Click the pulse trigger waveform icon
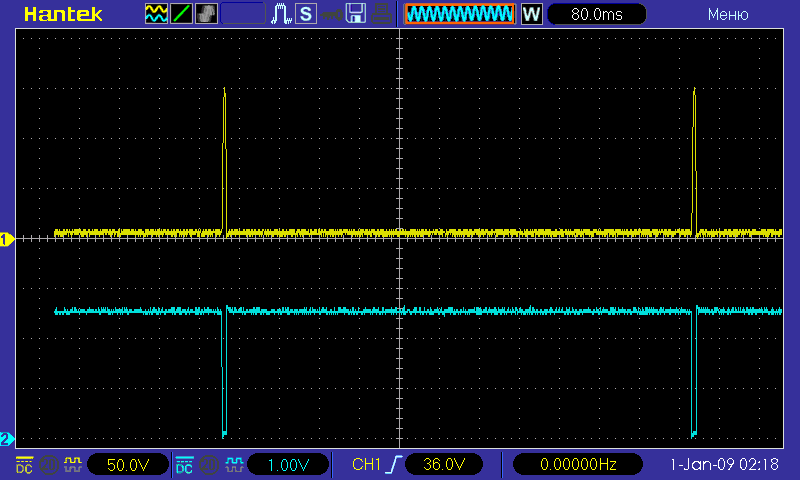Screen dimensions: 800x480 click(x=281, y=14)
